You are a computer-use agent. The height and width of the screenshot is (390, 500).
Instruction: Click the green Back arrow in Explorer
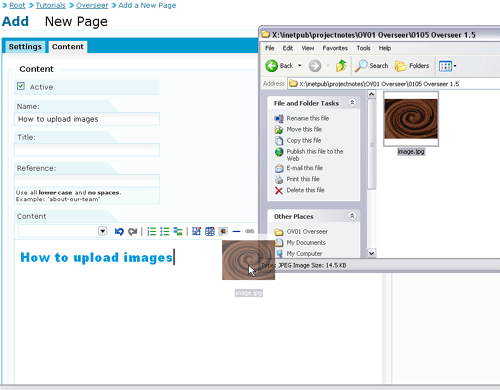272,66
